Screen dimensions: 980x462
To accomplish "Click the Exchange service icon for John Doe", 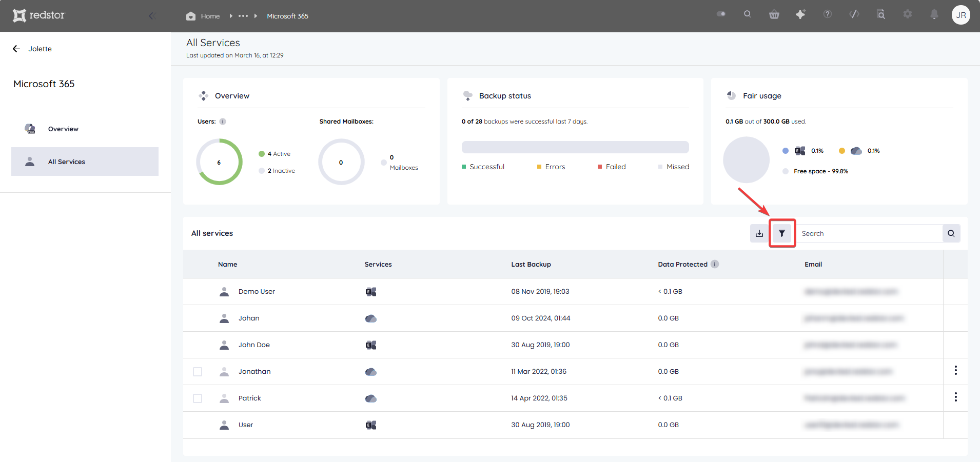I will point(371,345).
